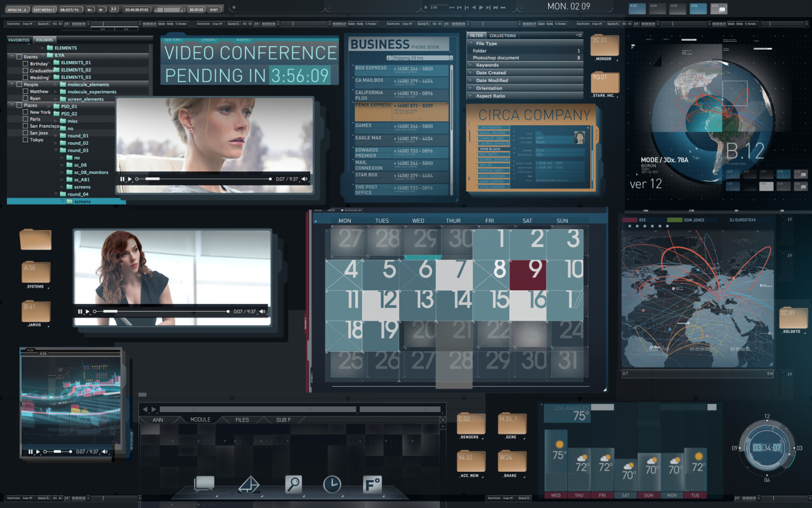Open the clock icon in the dock

coord(332,485)
